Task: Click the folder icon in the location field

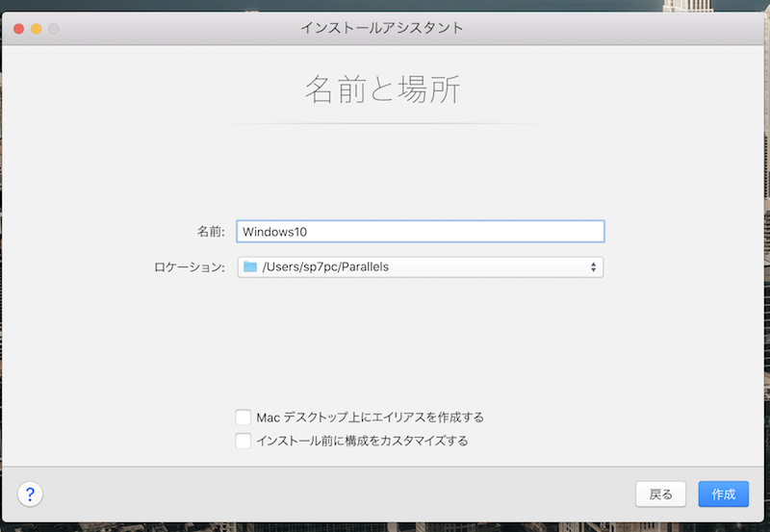Action: 250,266
